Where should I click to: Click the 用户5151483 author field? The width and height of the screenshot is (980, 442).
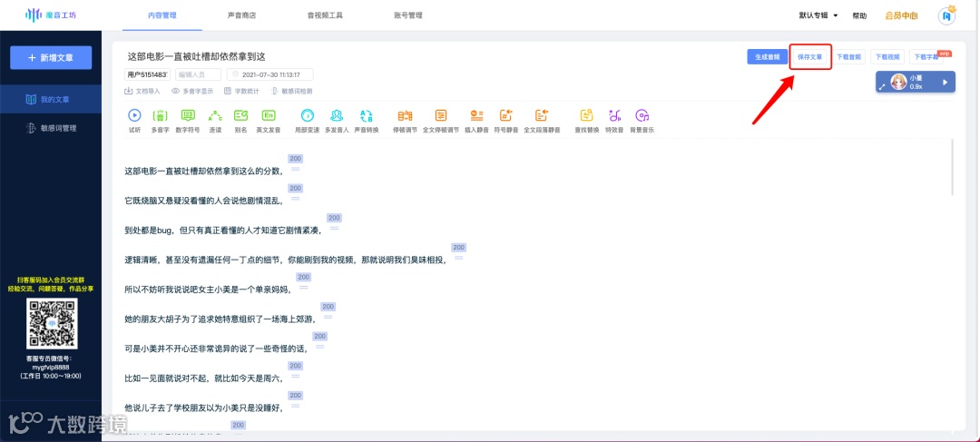coord(148,74)
